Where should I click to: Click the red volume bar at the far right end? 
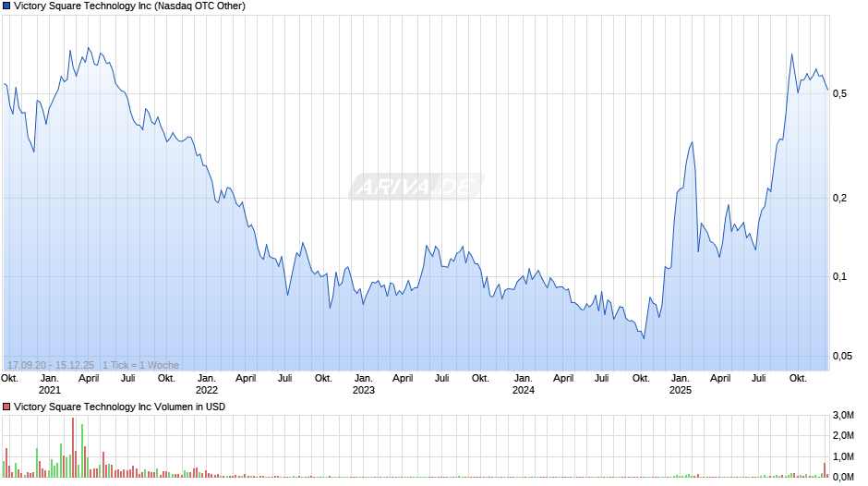(824, 470)
